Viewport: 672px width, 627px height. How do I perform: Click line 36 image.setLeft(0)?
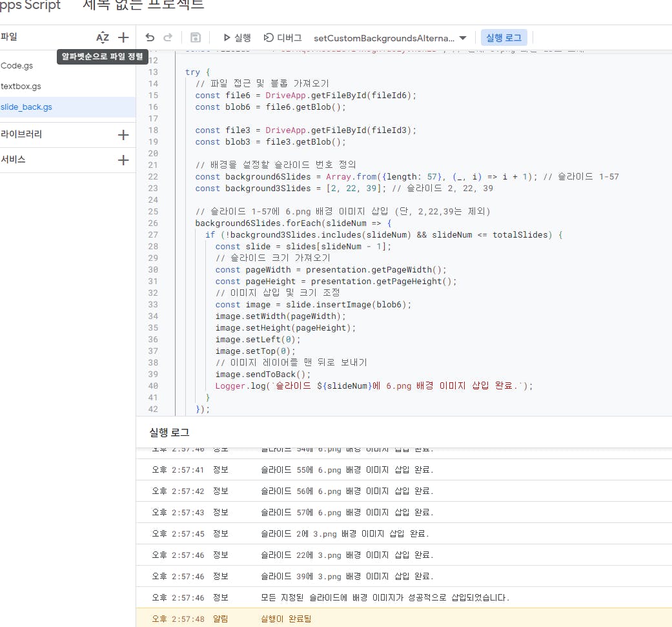click(258, 339)
